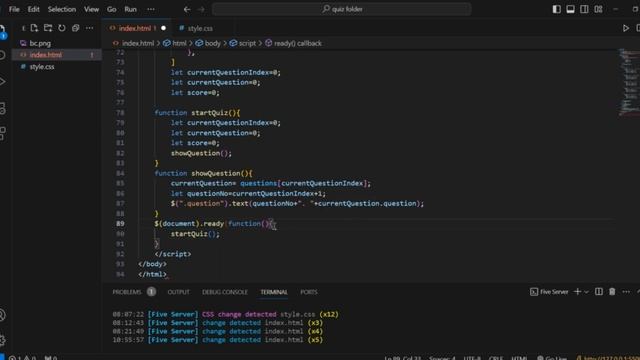Open the Output panel tab
This screenshot has width=640, height=360.
click(178, 292)
